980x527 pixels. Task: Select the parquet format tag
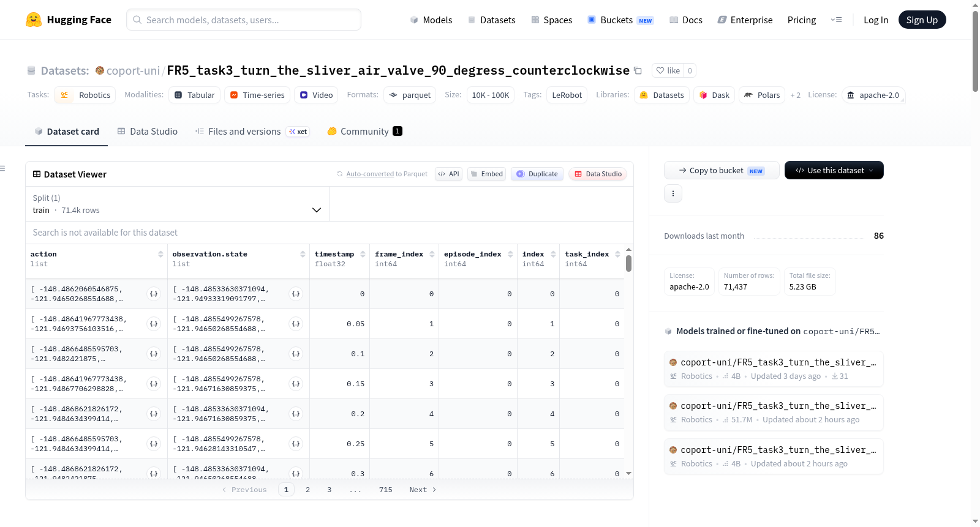point(410,95)
